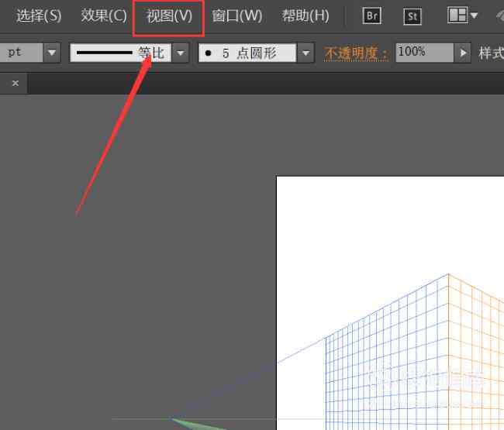Expand the 等比 profile dropdown arrow

coord(181,53)
